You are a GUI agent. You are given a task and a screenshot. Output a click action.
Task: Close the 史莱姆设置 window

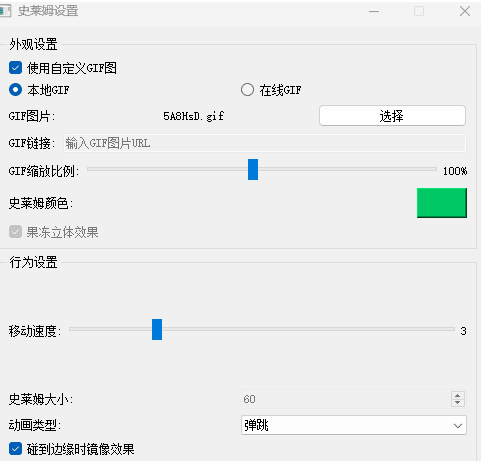click(x=465, y=11)
